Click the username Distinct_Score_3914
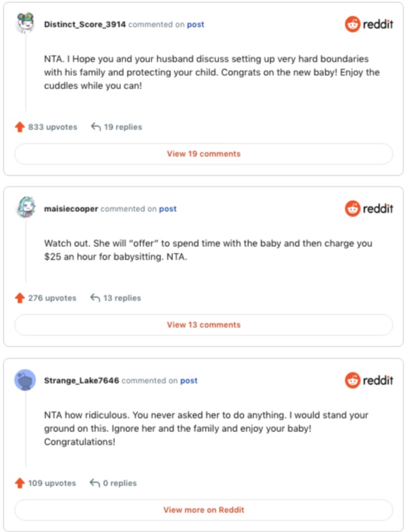Viewport: 408px width, 532px height. tap(85, 25)
